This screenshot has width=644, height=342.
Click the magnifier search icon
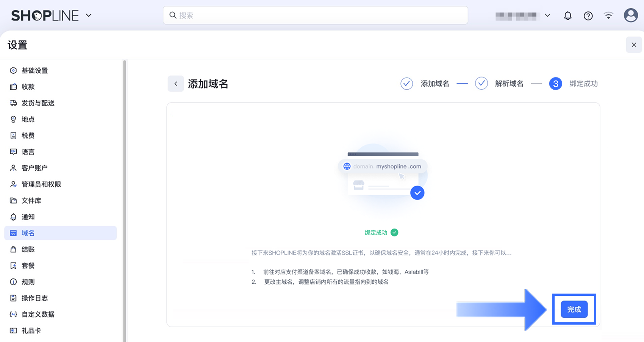[173, 15]
